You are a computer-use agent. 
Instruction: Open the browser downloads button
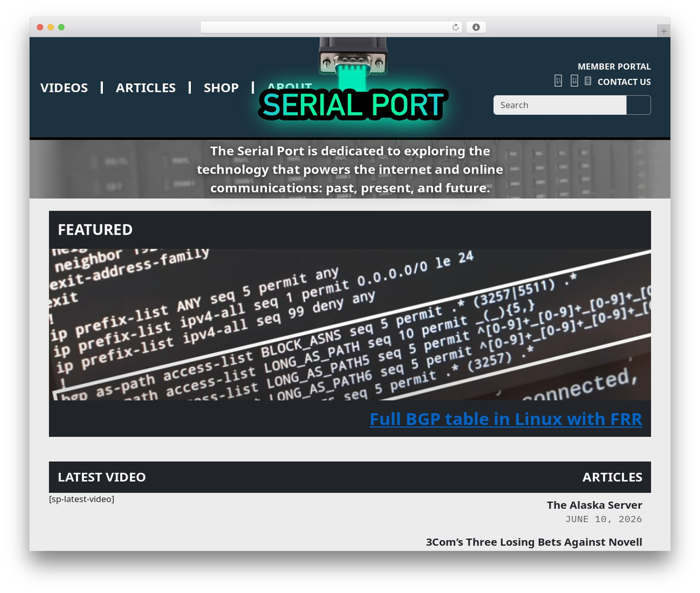pyautogui.click(x=476, y=27)
